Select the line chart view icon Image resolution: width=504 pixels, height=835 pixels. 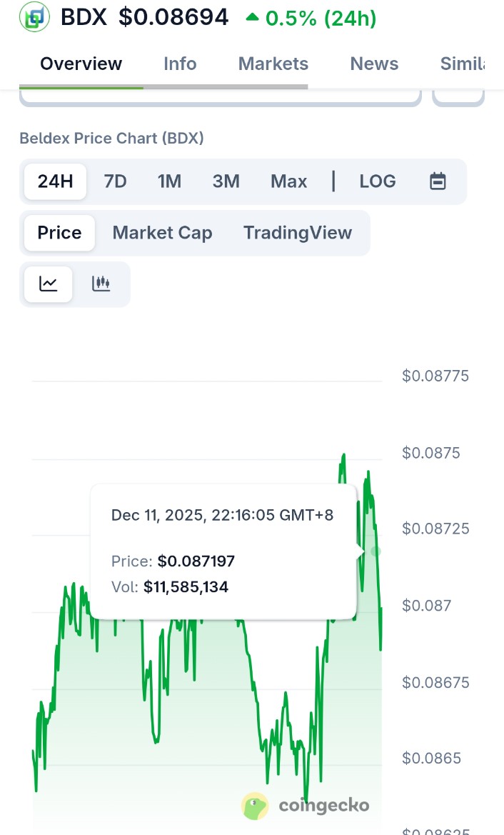[48, 284]
